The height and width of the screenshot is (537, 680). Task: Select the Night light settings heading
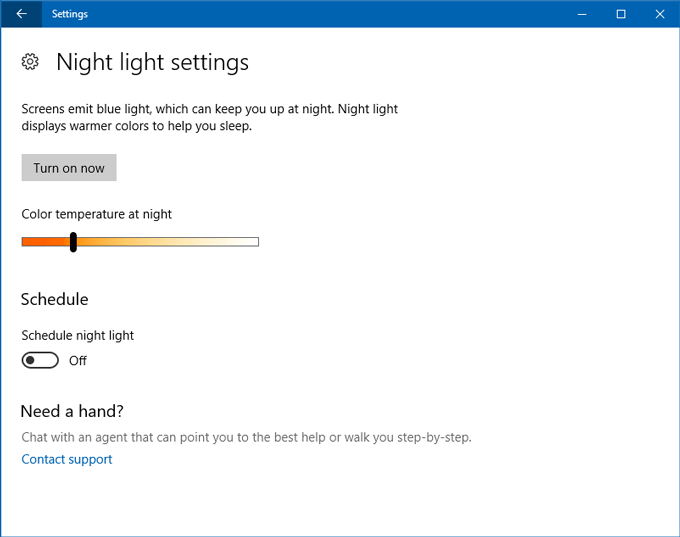(153, 62)
